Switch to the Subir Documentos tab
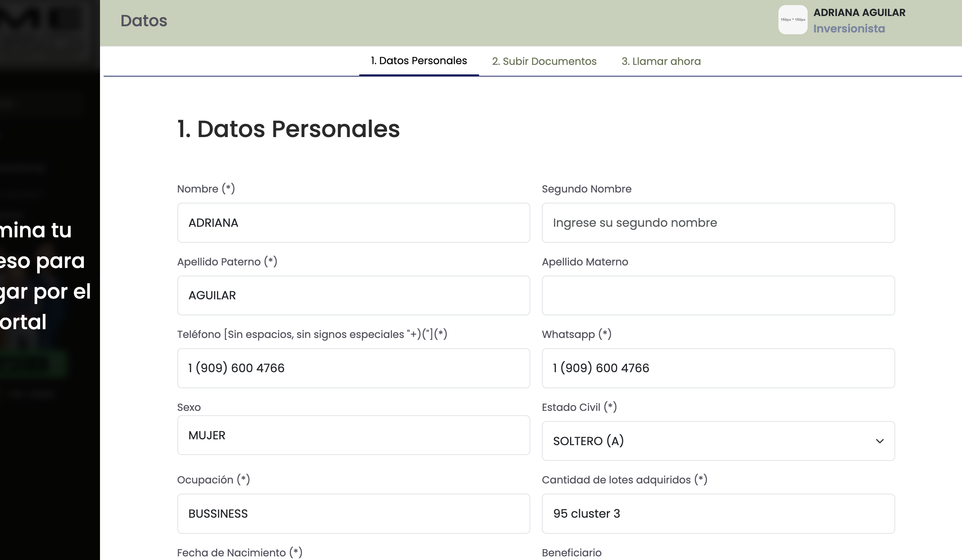Screen dimensions: 962x560 click(544, 61)
